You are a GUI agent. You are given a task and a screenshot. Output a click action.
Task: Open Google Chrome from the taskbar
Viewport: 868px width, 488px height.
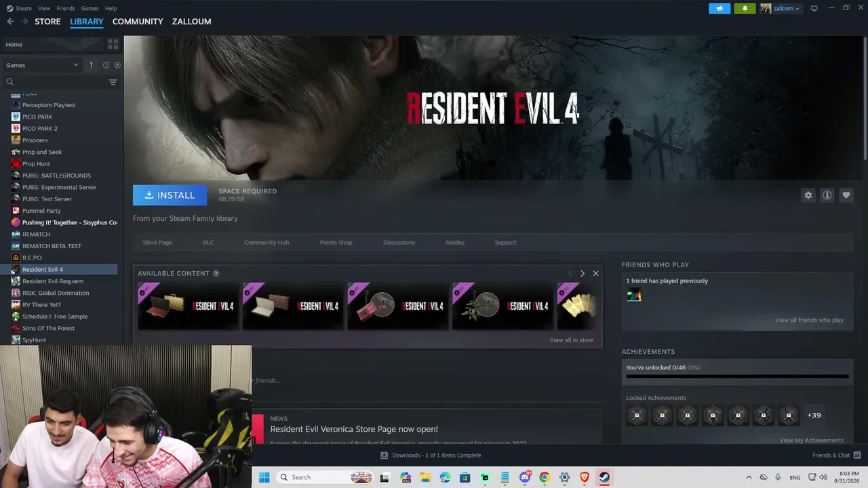point(545,477)
